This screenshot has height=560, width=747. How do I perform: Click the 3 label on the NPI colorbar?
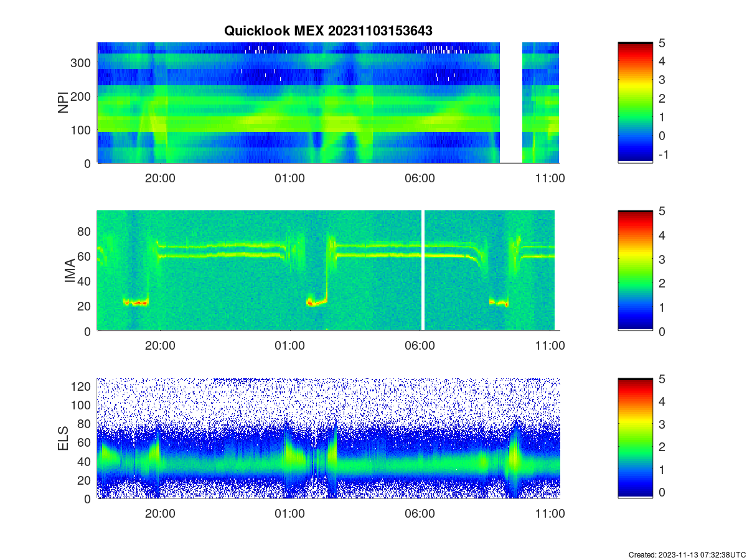point(662,80)
